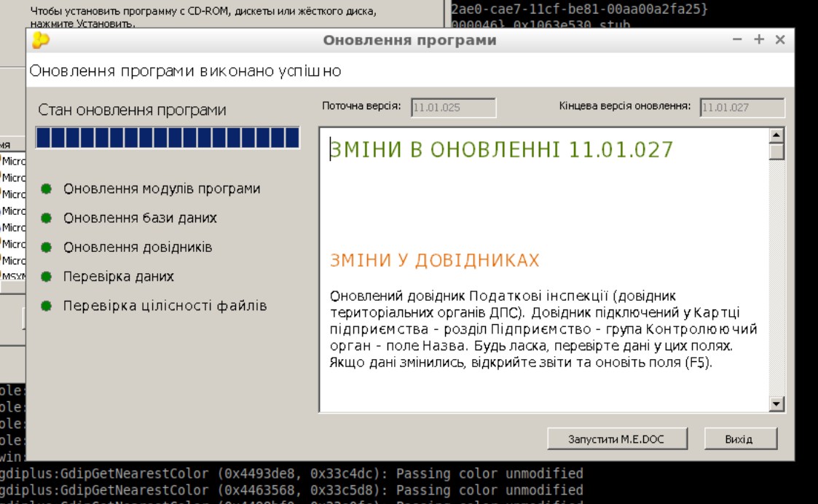Maximize the Оновлення програми window
The height and width of the screenshot is (504, 818).
[759, 39]
